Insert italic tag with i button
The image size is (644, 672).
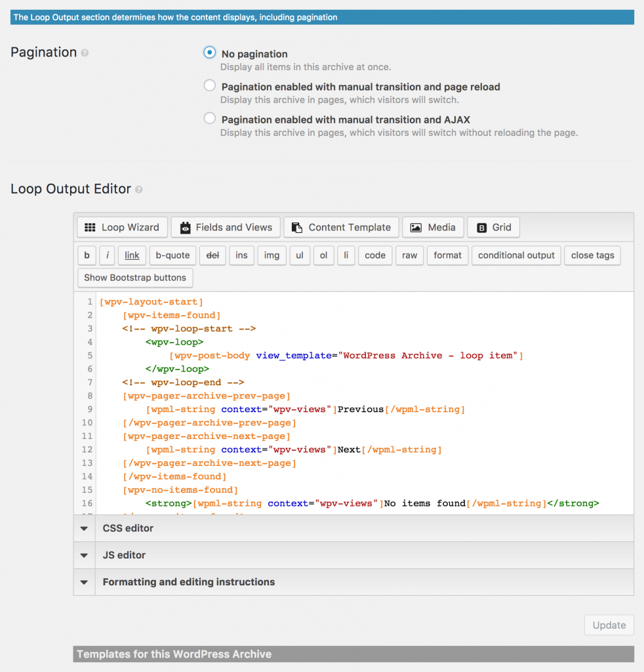pos(107,255)
